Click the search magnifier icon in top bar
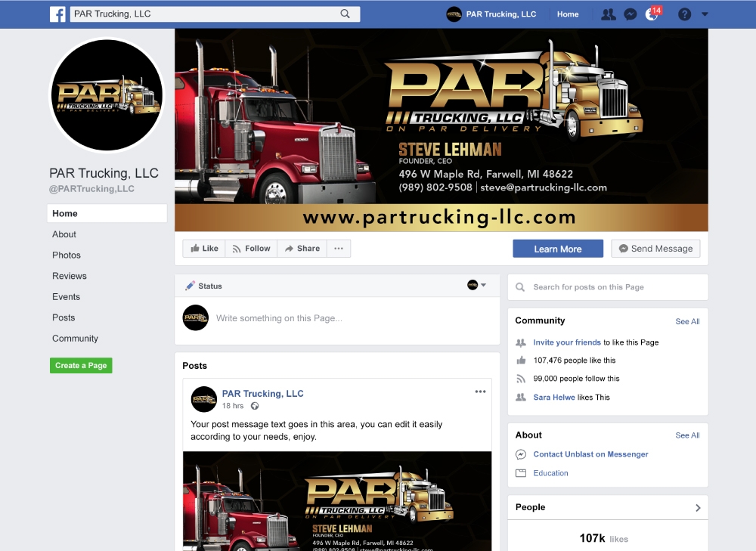 pos(345,14)
